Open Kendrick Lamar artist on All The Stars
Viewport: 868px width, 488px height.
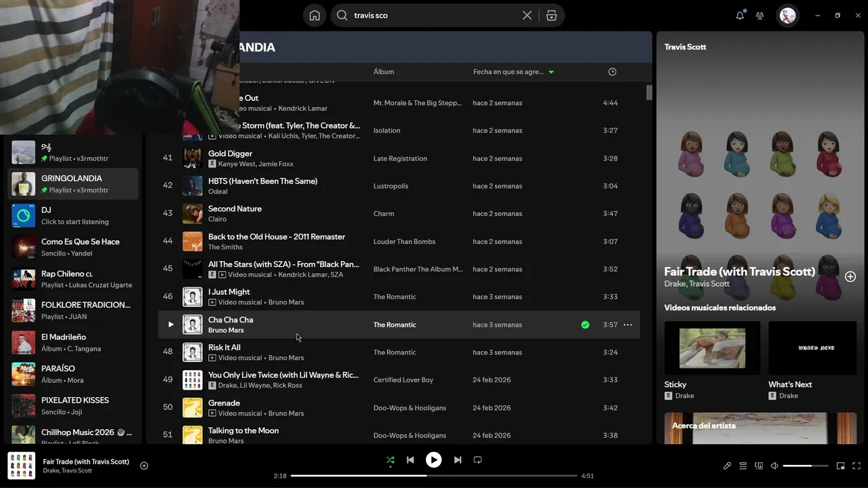pyautogui.click(x=302, y=274)
